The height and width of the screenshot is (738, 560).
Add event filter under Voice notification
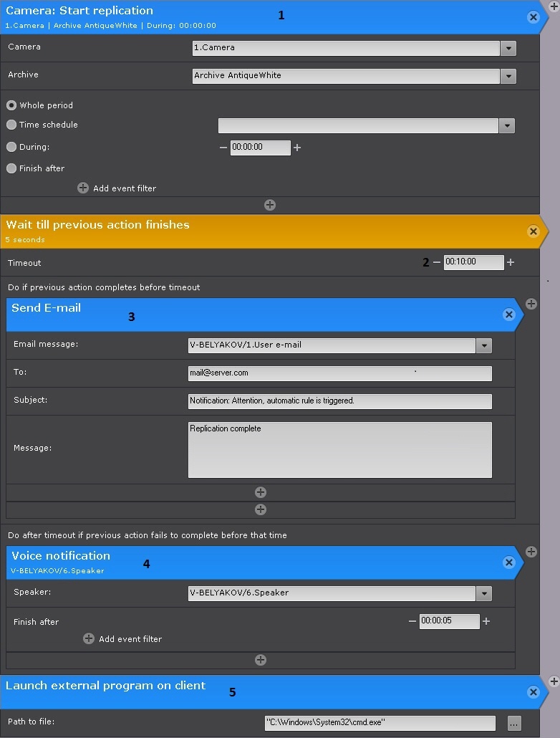click(89, 638)
